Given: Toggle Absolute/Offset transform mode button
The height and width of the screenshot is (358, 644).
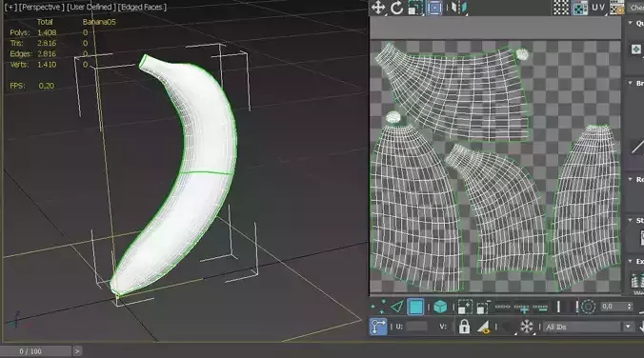Looking at the screenshot, I should coord(378,327).
